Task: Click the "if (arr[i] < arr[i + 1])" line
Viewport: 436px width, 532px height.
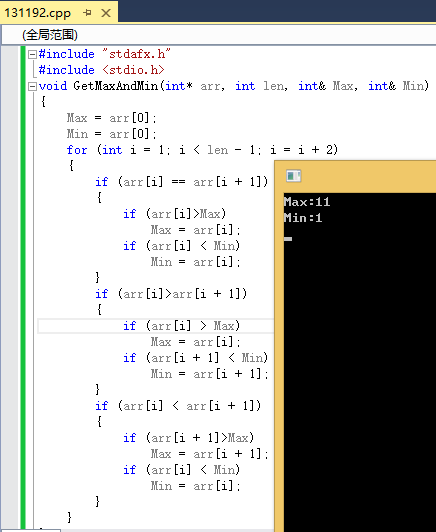Action: [178, 406]
